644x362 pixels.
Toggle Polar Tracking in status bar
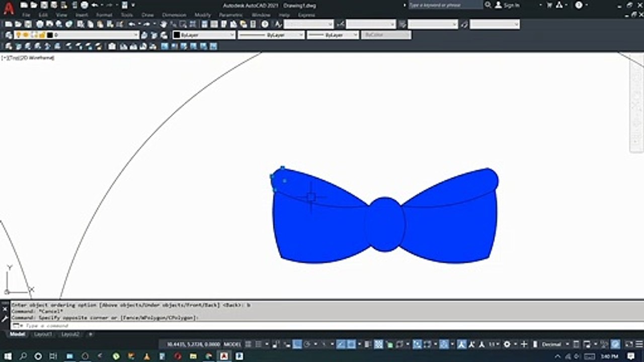pyautogui.click(x=307, y=344)
